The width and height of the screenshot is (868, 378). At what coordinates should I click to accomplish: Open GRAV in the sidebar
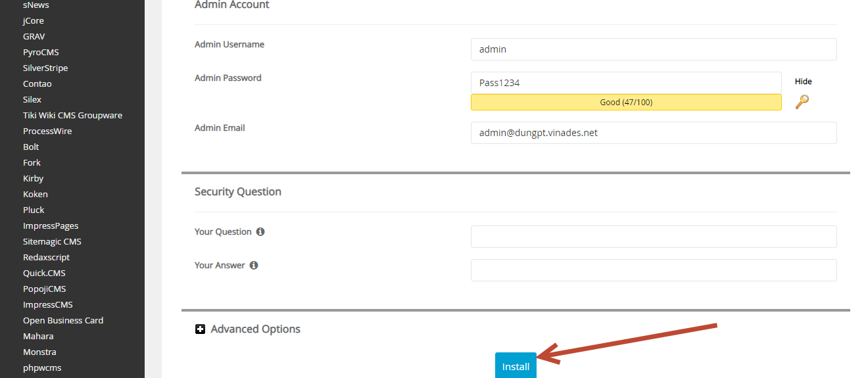34,37
